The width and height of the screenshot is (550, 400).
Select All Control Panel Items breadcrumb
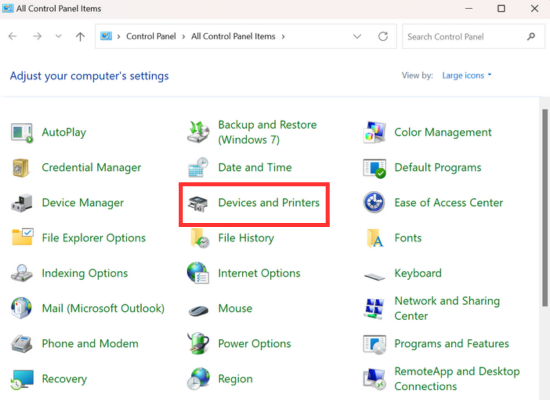[233, 36]
